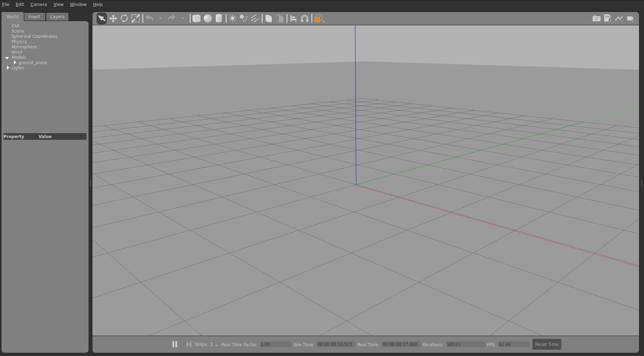Viewport: 644px width, 356px height.
Task: Select the translate mode tool
Action: coord(113,19)
